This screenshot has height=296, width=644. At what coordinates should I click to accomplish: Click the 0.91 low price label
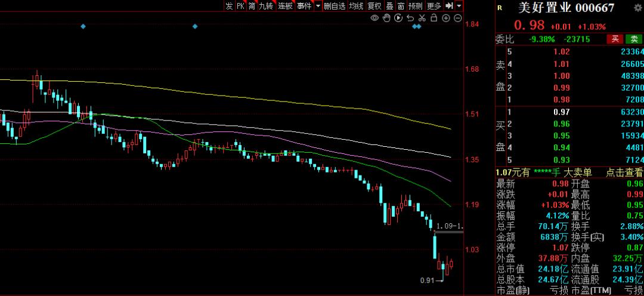coord(427,280)
